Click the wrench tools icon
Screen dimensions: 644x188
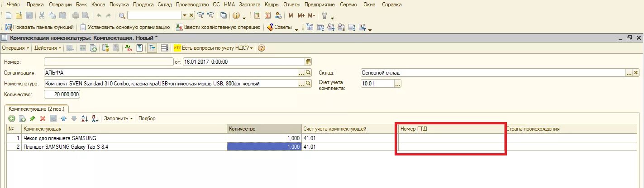point(324,15)
